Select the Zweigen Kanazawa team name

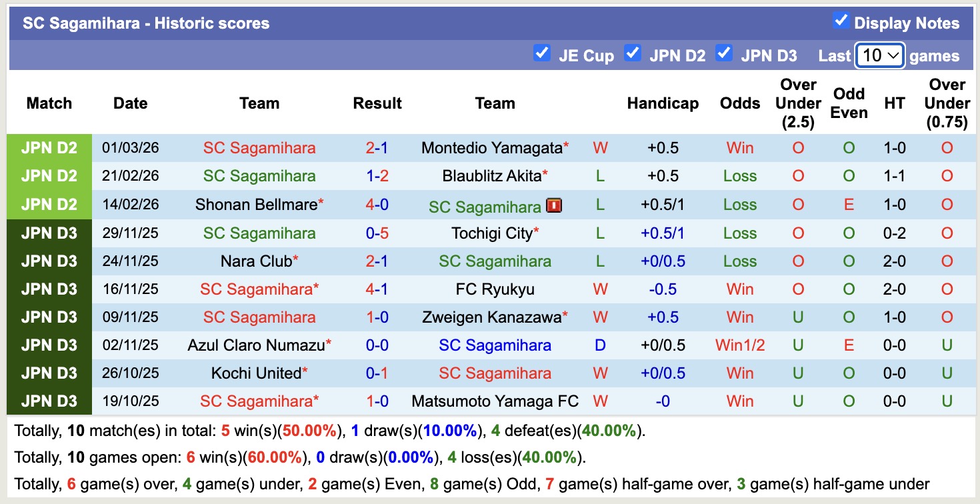coord(492,317)
